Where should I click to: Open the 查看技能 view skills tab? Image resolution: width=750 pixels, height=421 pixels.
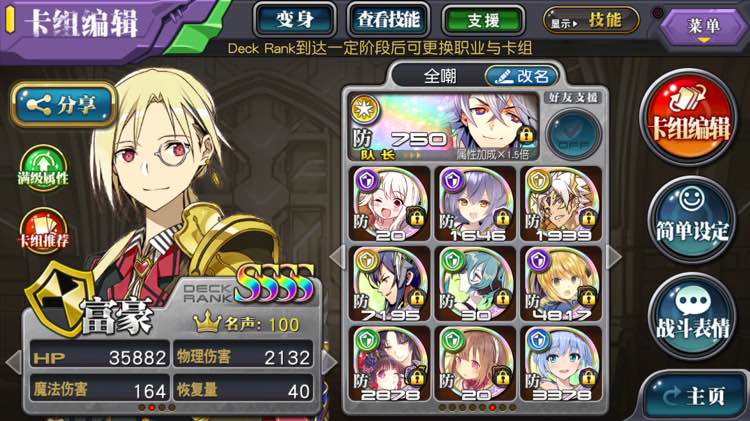pyautogui.click(x=388, y=20)
